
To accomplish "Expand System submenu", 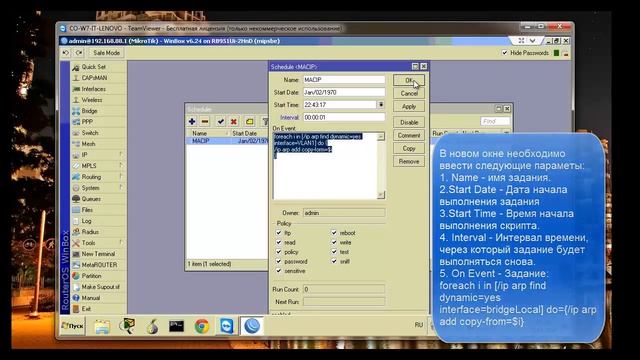I will click(121, 188).
